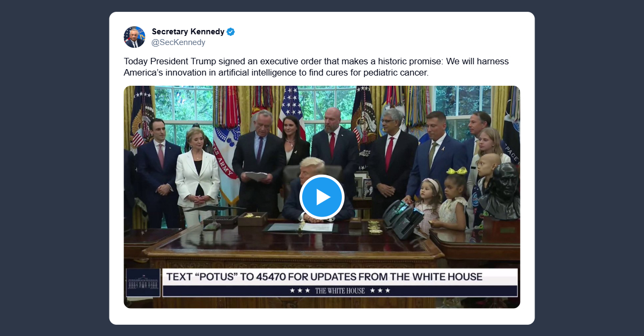Click the papers held by the man in the dark suit
This screenshot has width=644, height=336.
(257, 175)
